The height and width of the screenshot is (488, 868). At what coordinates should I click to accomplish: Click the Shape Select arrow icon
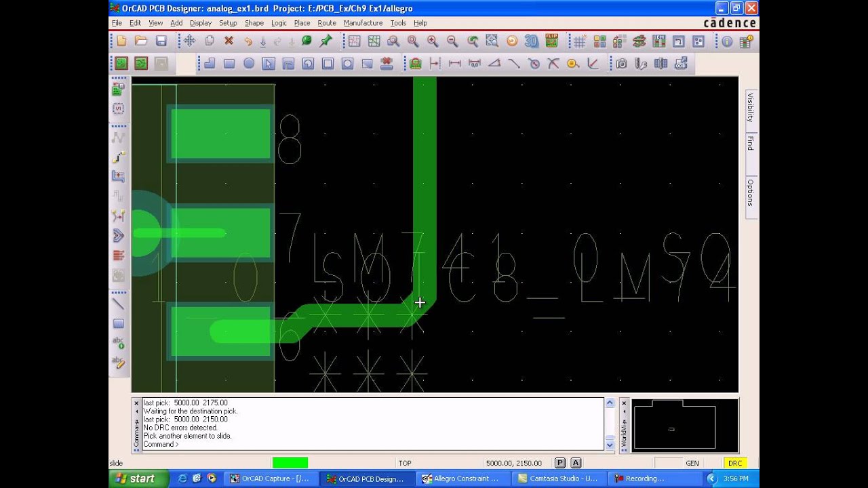[x=269, y=64]
